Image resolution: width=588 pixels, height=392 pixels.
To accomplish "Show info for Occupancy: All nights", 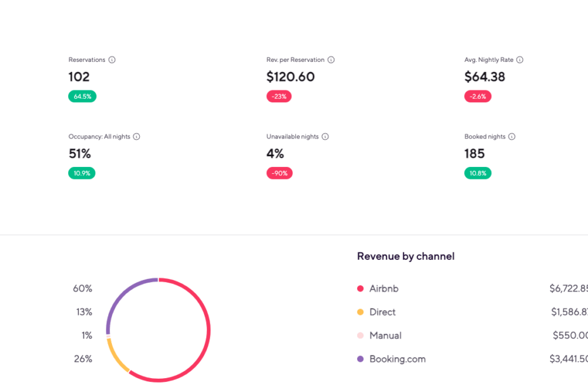I will [x=137, y=137].
